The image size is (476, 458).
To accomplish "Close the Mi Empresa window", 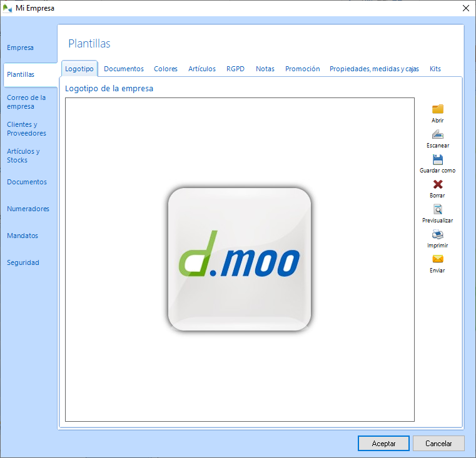I will 465,8.
